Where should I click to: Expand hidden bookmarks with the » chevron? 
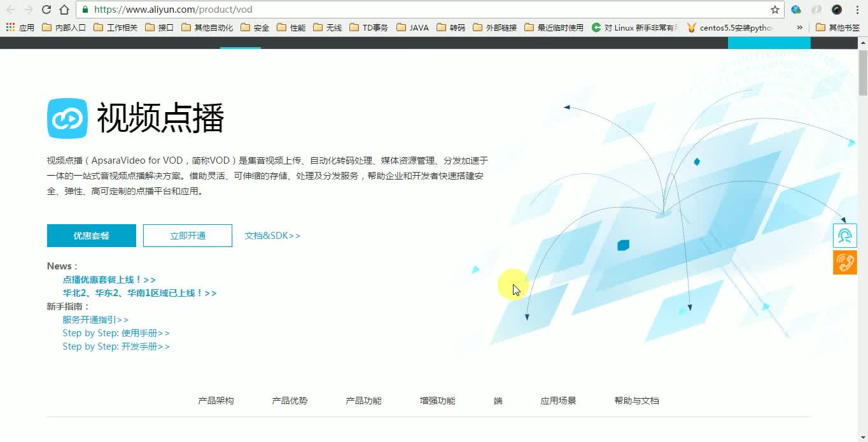click(x=799, y=27)
